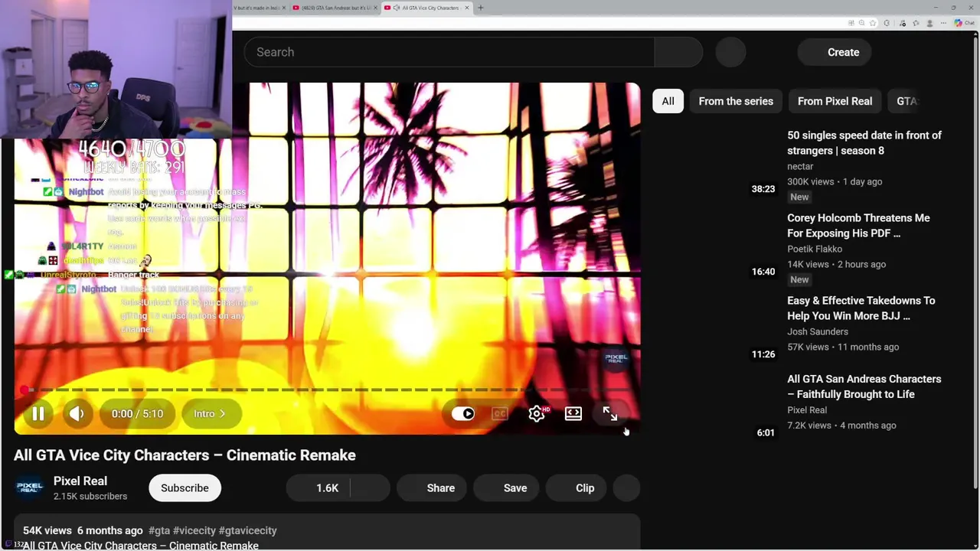Click the 6:01 duration thumbnail
The height and width of the screenshot is (551, 980).
[x=716, y=406]
